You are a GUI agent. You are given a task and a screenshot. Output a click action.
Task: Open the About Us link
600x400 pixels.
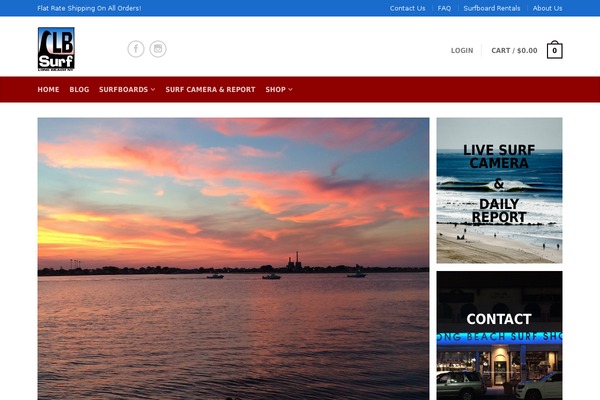(x=547, y=8)
